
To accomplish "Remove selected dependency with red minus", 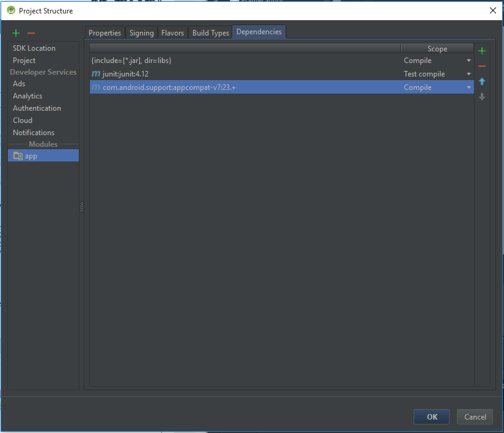I will coord(482,66).
